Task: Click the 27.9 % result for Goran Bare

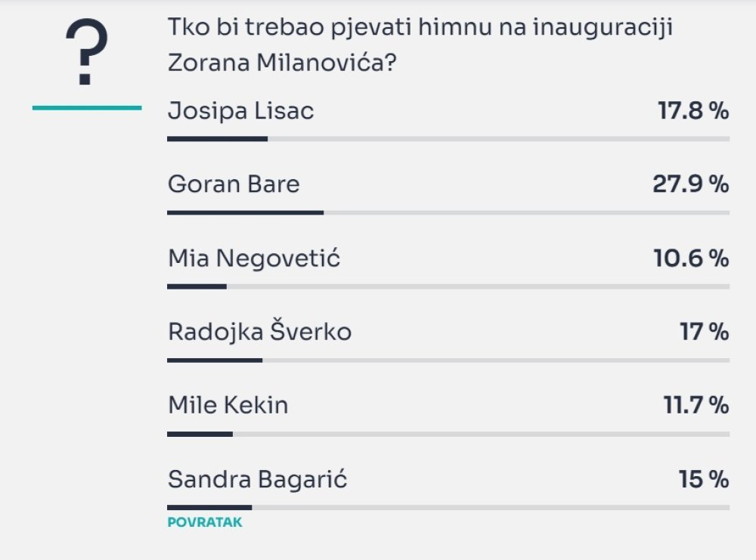Action: point(690,184)
